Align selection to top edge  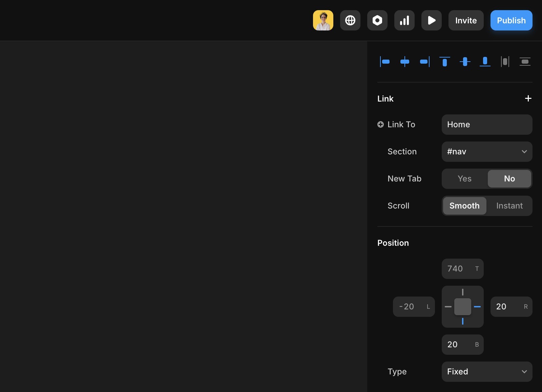pos(444,62)
